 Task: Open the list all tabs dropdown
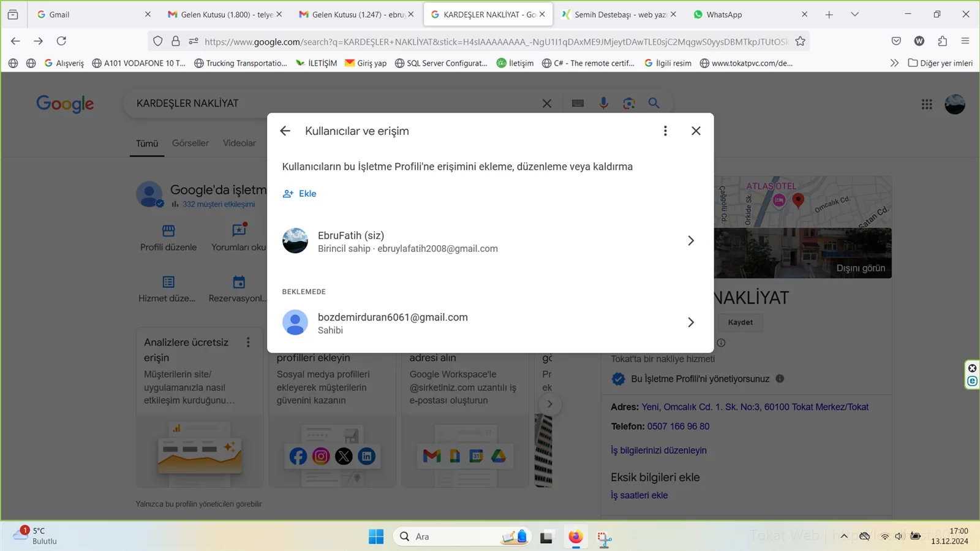coord(854,15)
